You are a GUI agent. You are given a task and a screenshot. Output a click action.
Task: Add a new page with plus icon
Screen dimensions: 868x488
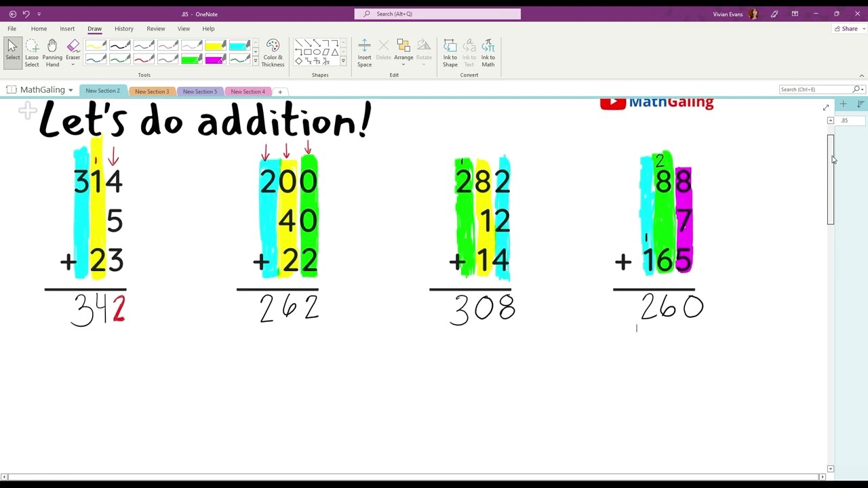pos(843,104)
